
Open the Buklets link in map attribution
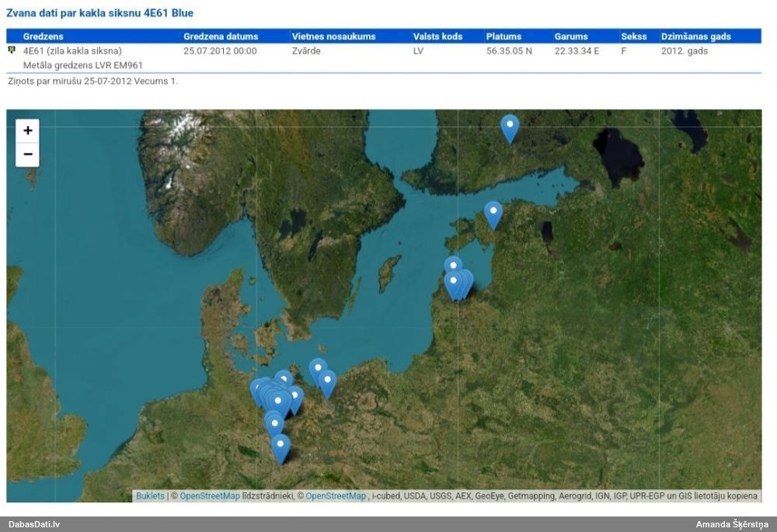[150, 495]
